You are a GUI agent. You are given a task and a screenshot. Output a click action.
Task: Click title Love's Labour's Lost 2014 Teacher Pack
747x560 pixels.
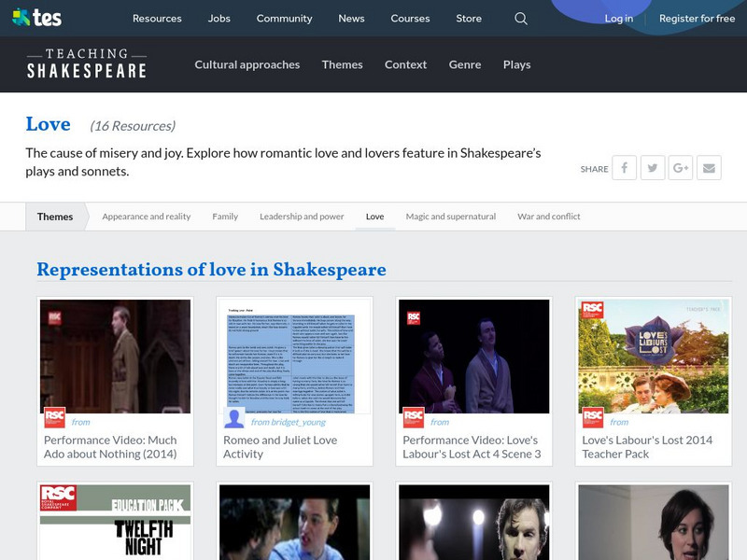647,447
